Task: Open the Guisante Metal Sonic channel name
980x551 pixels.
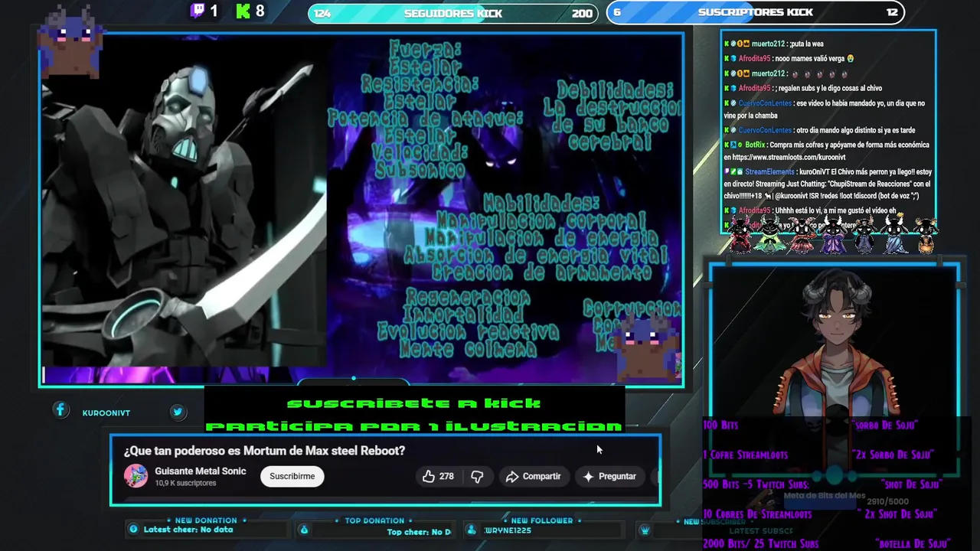Action: [200, 471]
